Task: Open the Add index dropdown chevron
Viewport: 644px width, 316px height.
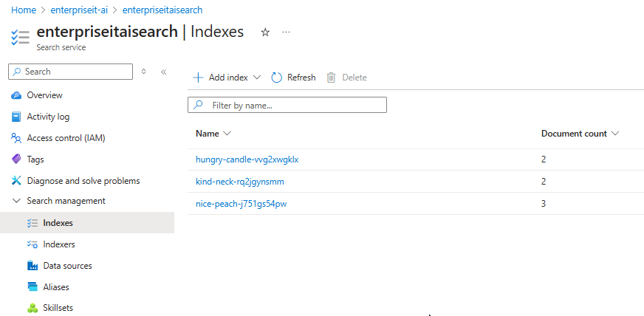Action: tap(257, 77)
